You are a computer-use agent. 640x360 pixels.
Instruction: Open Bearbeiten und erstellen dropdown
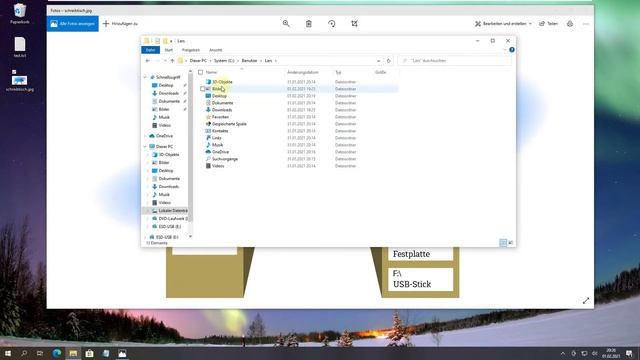(504, 24)
